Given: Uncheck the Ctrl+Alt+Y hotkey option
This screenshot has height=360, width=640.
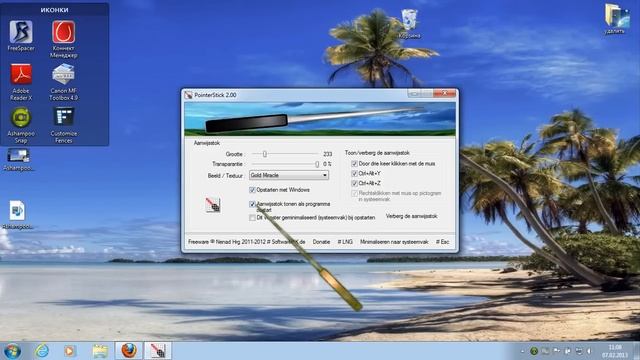Looking at the screenshot, I should coord(354,173).
